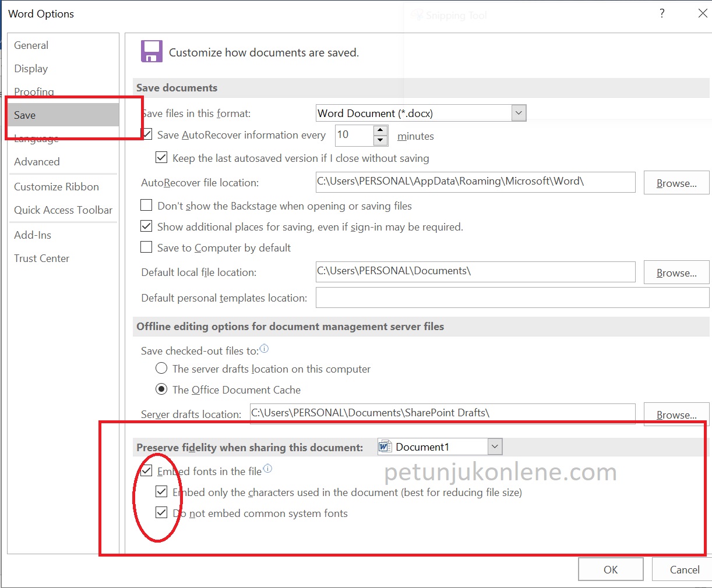Browse for AutoRecover file location
Screen dimensions: 712x588
[676, 183]
